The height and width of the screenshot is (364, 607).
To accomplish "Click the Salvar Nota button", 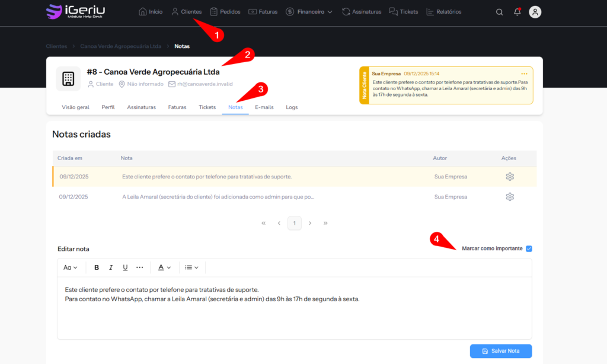I will (501, 351).
